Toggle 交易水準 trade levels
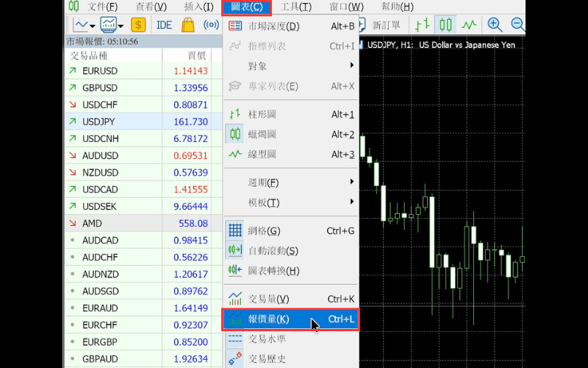Screen dimensions: 588x368 click(291, 339)
